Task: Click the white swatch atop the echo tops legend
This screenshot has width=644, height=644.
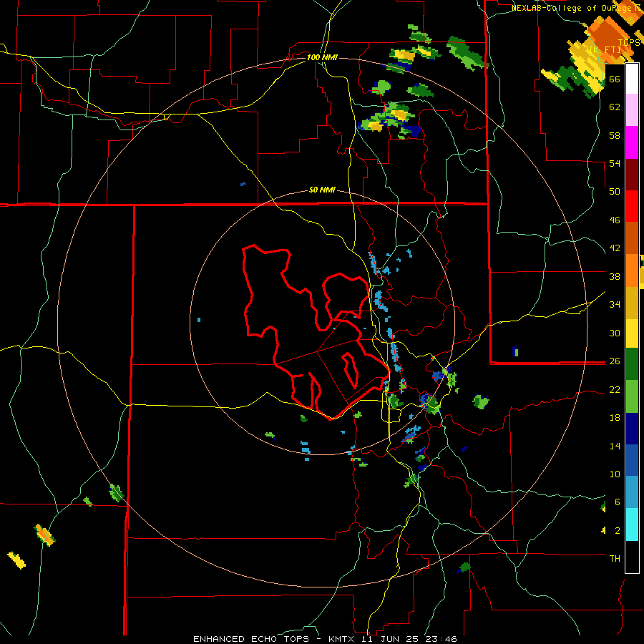Action: [x=632, y=79]
